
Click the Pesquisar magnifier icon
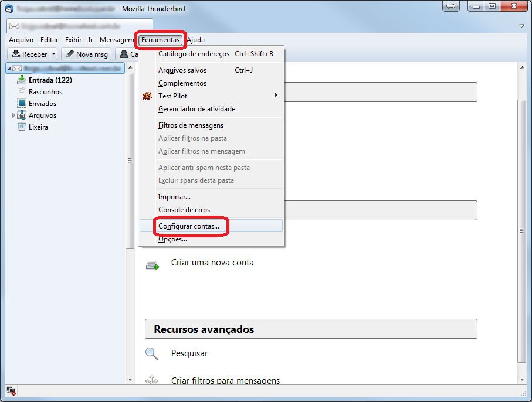tap(152, 353)
